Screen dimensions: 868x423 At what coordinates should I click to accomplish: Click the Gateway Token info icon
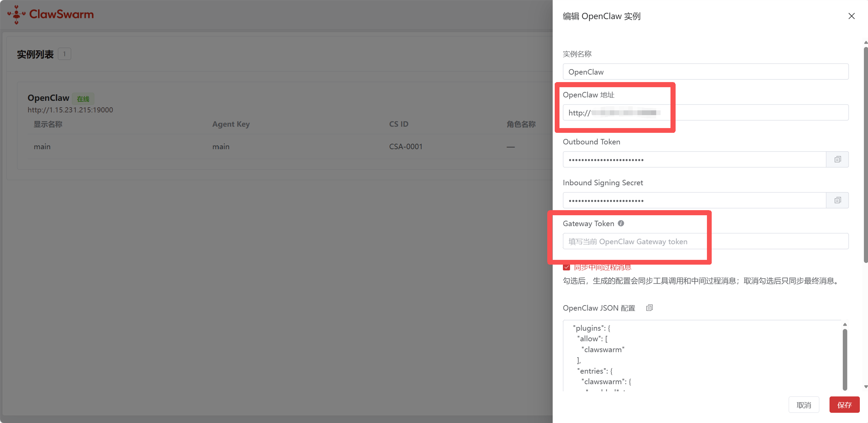[x=621, y=223]
